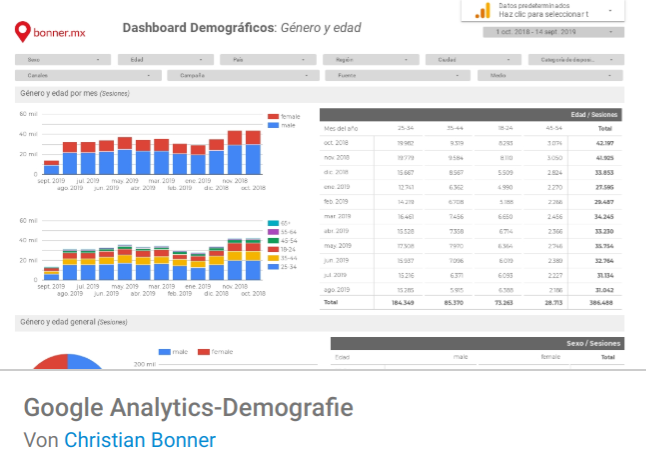
Task: Expand the Ciudad filter dropdown
Action: tap(473, 60)
